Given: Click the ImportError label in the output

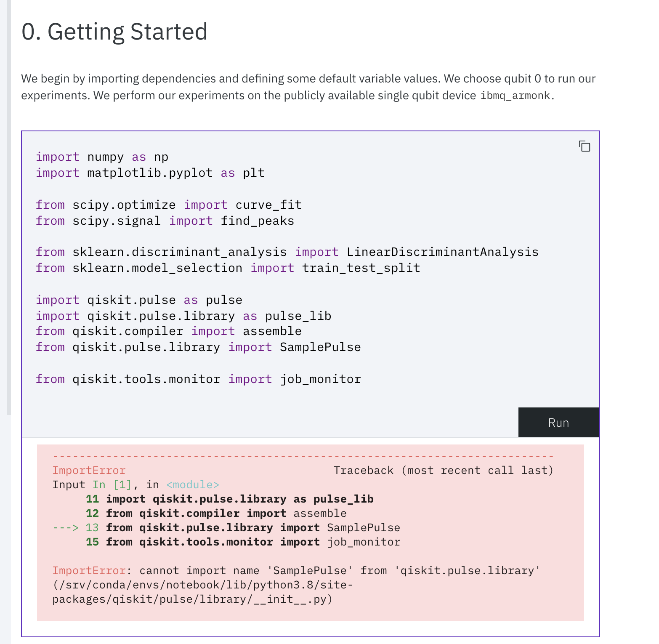Looking at the screenshot, I should (88, 470).
